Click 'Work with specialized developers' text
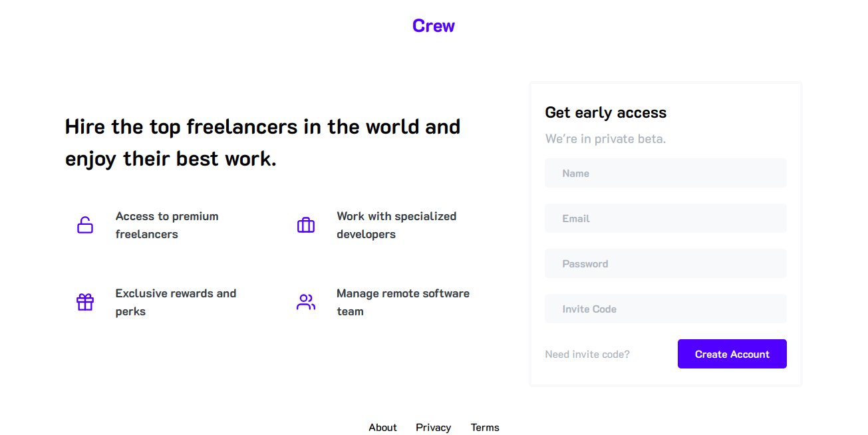This screenshot has height=435, width=868. click(396, 225)
